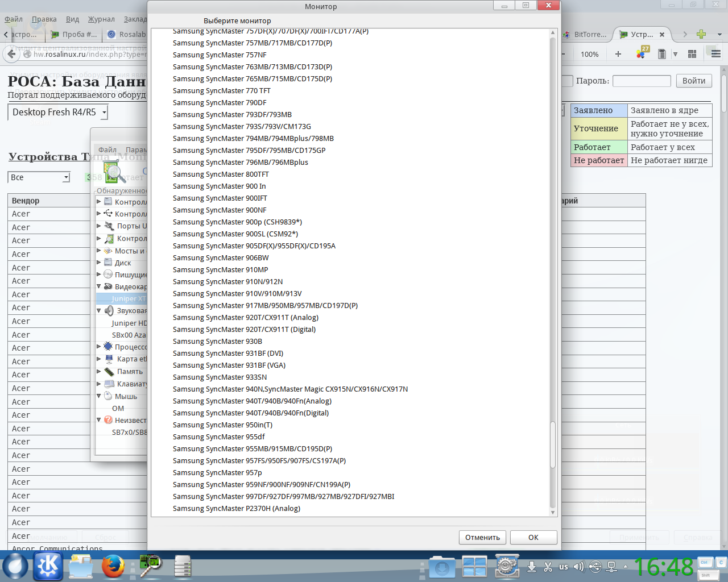728x582 pixels.
Task: Reset zoom via the 100% indicator
Action: click(590, 55)
